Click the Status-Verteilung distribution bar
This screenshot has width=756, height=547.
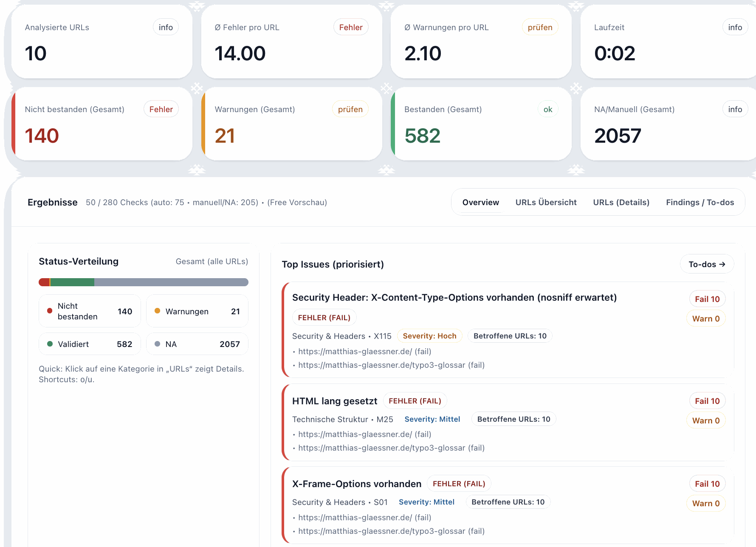(x=143, y=282)
